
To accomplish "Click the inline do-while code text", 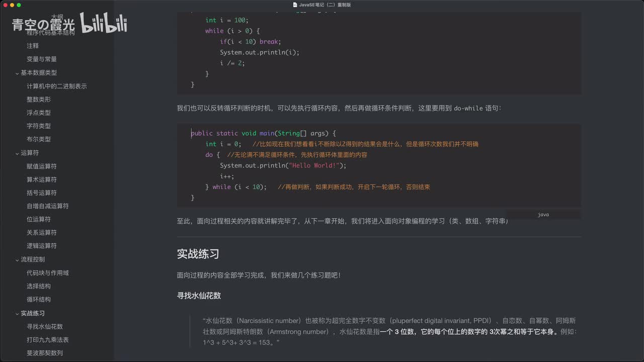I will pyautogui.click(x=468, y=108).
